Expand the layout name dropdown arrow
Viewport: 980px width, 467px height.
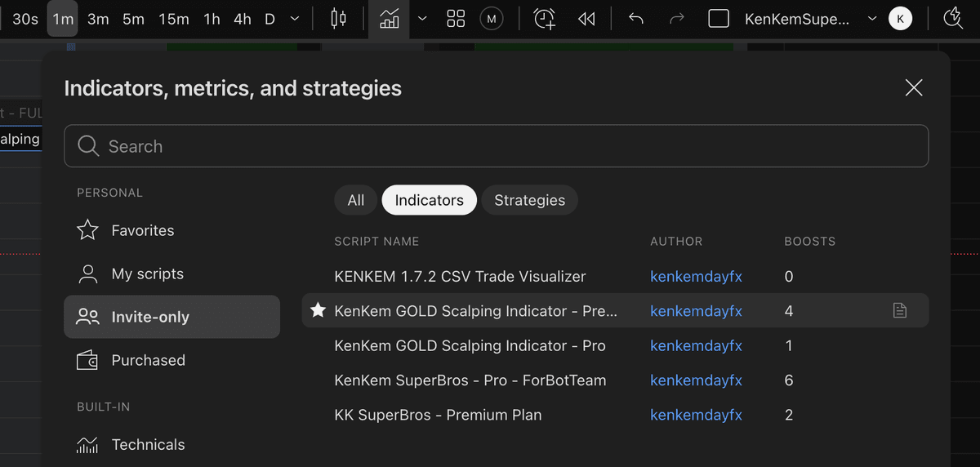872,19
